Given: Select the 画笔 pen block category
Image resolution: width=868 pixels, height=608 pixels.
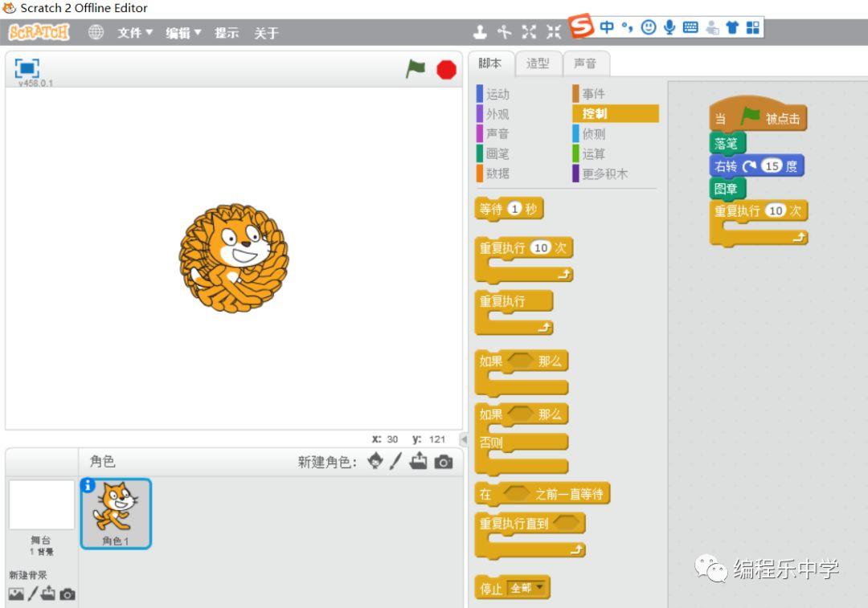Looking at the screenshot, I should (497, 153).
